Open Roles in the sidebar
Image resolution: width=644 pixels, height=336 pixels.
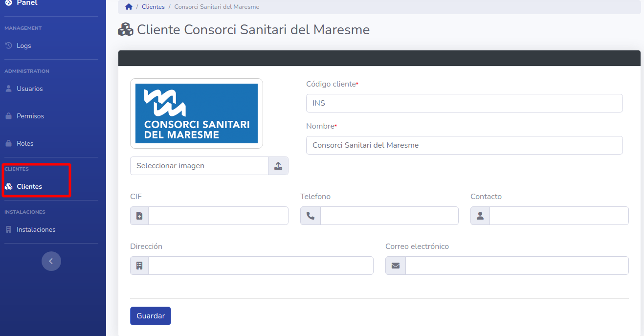[25, 143]
